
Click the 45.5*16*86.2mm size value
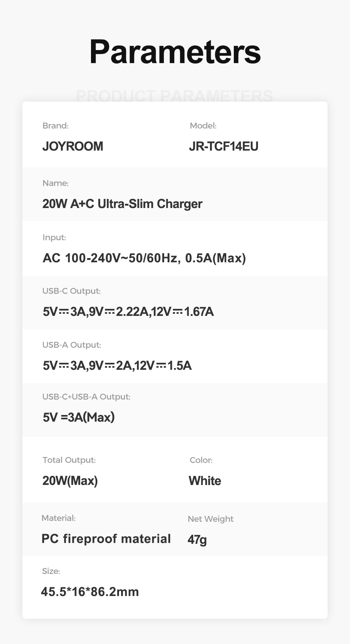pos(90,592)
